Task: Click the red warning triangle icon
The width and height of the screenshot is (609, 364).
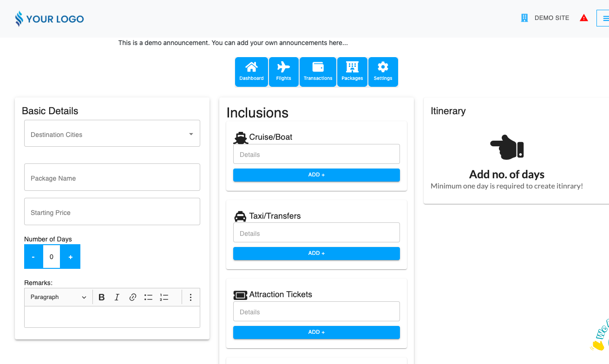Action: tap(584, 18)
